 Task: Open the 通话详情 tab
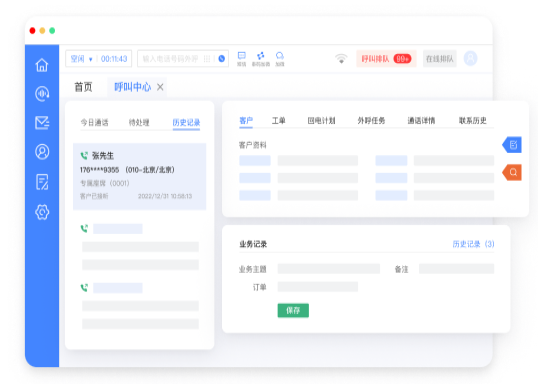(421, 120)
